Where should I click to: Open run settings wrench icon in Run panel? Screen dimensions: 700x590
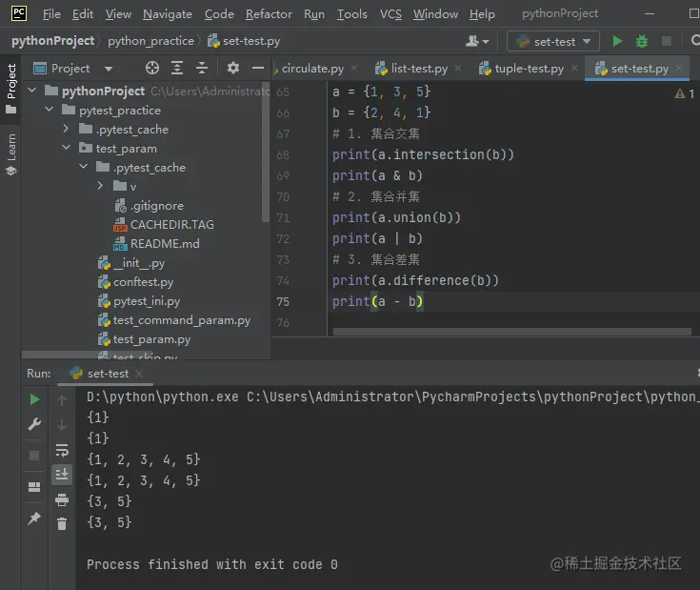(x=34, y=424)
